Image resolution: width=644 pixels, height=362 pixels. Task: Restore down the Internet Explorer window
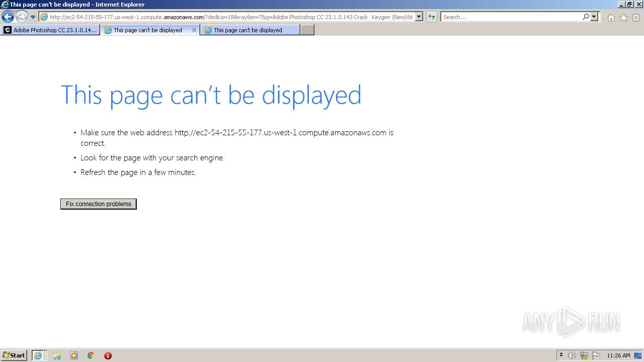(x=629, y=5)
